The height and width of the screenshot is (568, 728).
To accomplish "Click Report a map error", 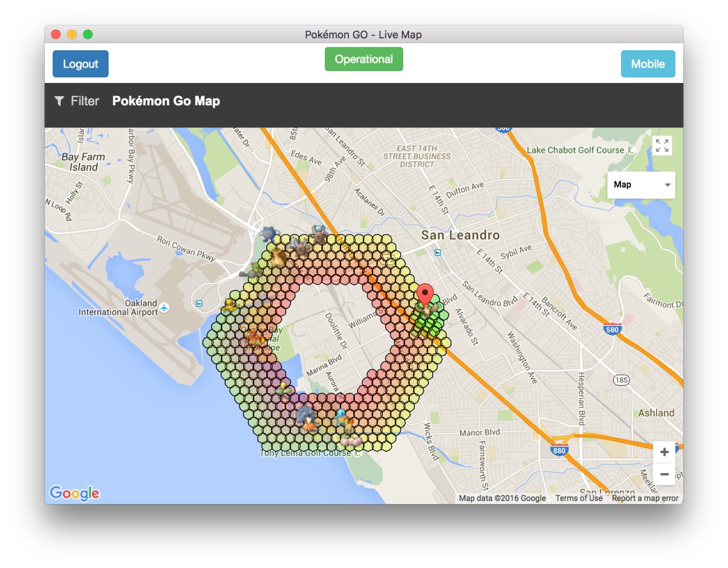I will (x=645, y=498).
